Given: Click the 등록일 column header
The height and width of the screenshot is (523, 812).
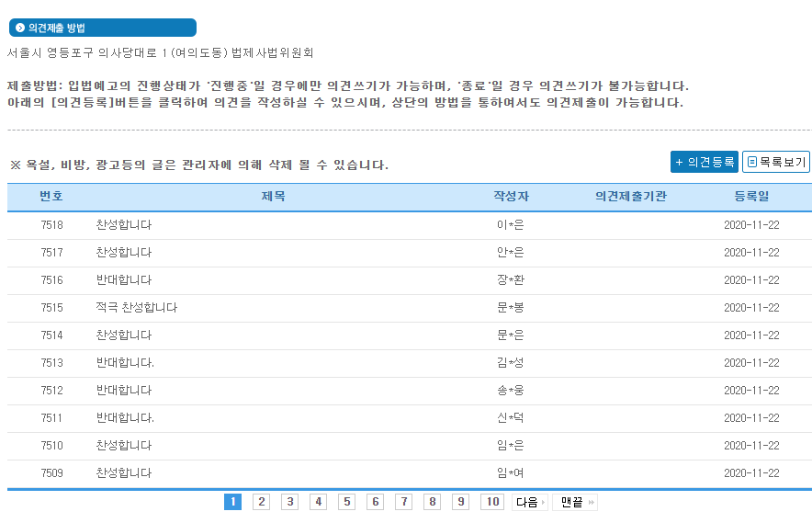Looking at the screenshot, I should tap(751, 196).
